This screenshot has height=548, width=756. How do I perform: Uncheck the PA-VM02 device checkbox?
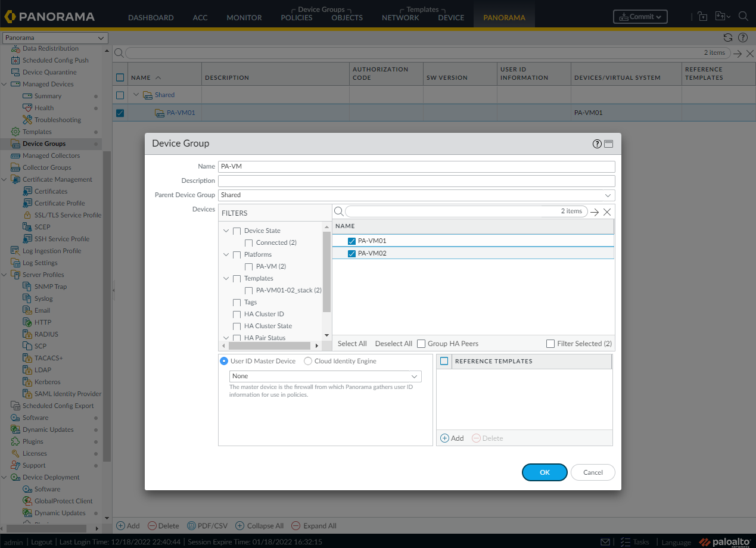351,254
